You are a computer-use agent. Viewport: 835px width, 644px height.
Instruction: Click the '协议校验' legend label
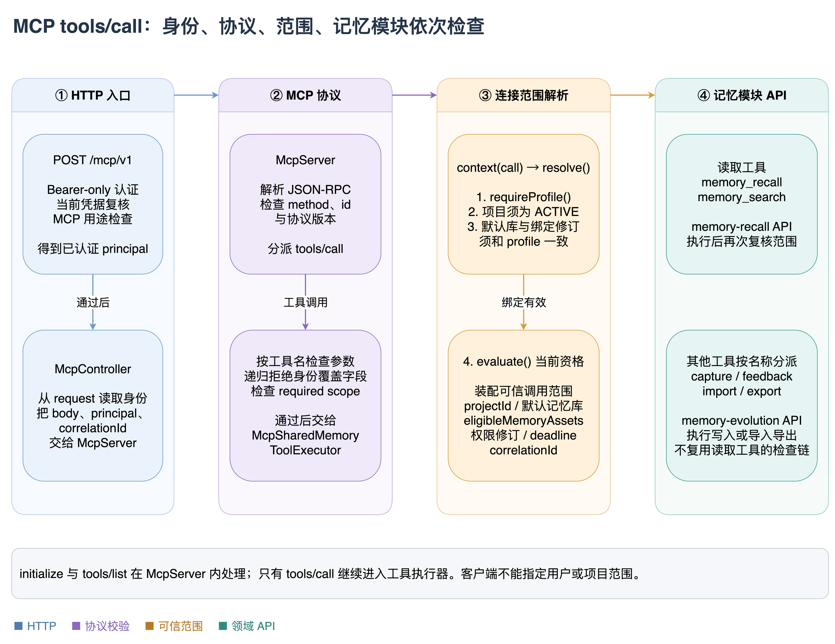pyautogui.click(x=107, y=626)
